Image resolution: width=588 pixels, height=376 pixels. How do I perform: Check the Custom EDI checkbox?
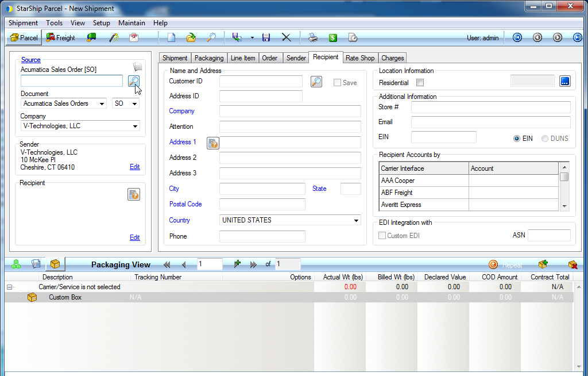coord(382,236)
